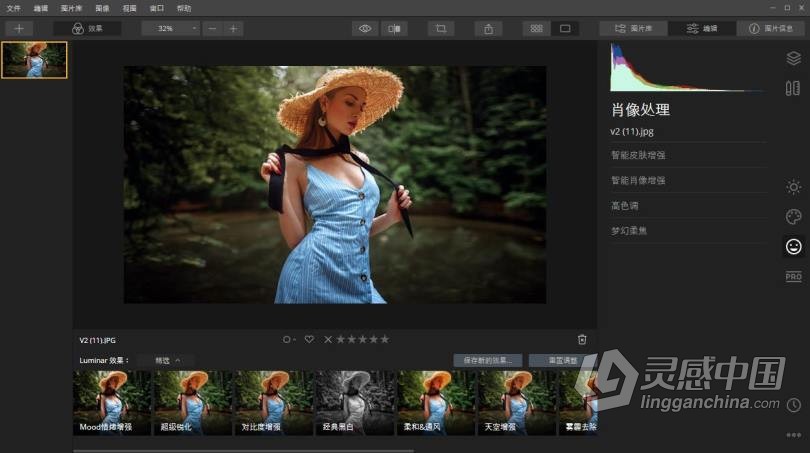Rate the photo five stars
810x453 pixels.
click(x=385, y=339)
